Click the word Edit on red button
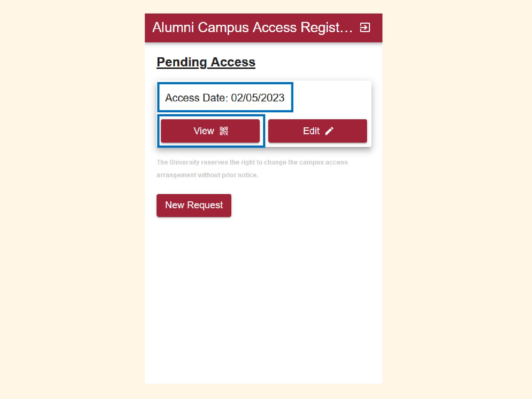Image resolution: width=532 pixels, height=399 pixels. 311,131
